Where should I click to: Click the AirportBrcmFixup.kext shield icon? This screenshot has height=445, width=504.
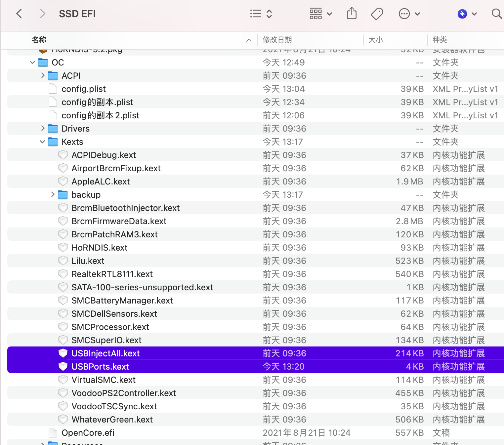[63, 168]
